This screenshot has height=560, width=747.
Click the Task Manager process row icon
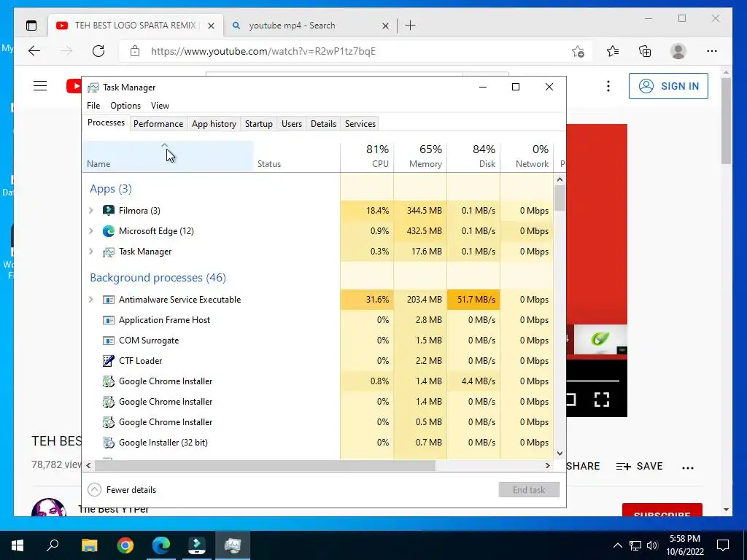(109, 252)
